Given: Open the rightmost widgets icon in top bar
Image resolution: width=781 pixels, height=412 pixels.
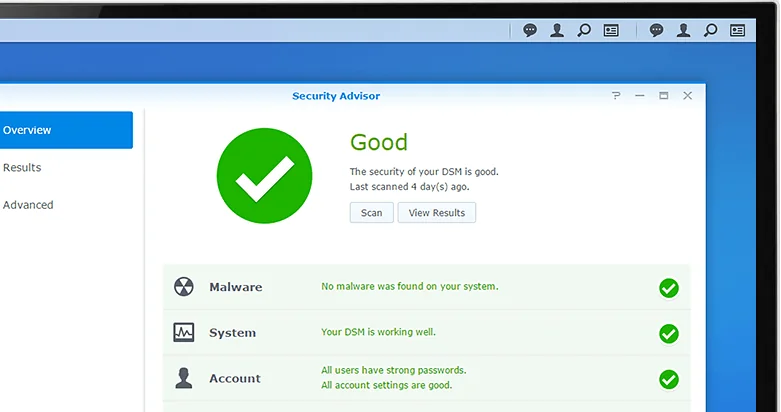Looking at the screenshot, I should pyautogui.click(x=737, y=30).
